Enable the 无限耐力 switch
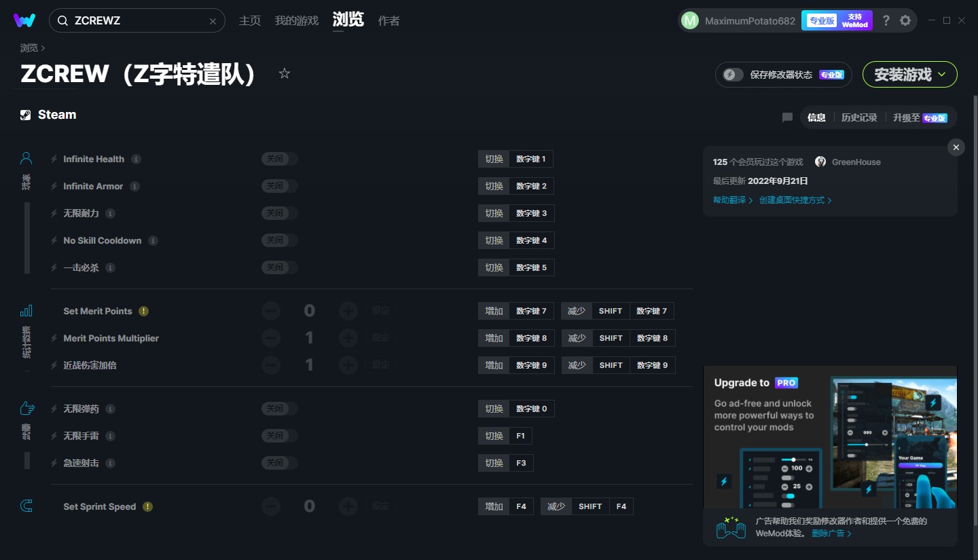Screen dimensions: 978x560 279,213
